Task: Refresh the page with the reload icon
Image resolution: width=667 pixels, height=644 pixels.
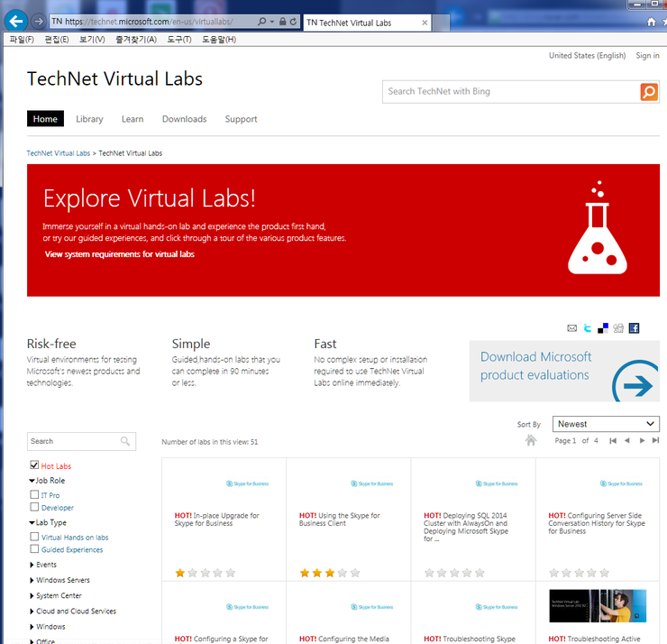Action: point(293,22)
